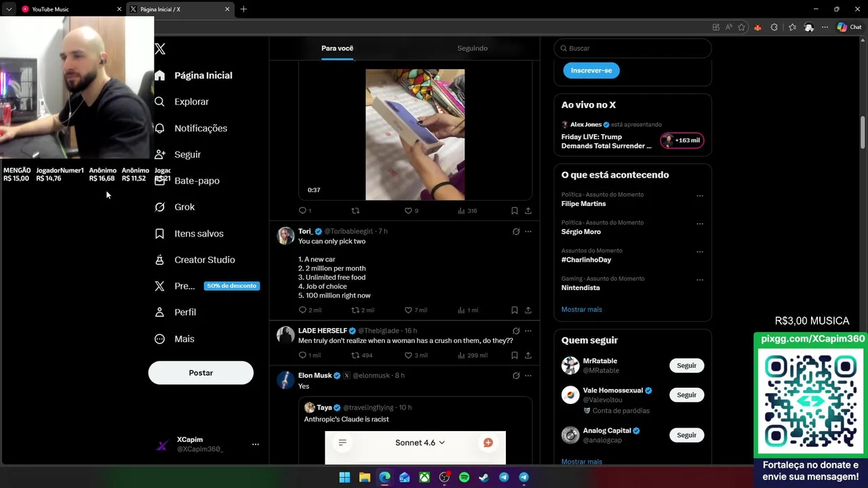The width and height of the screenshot is (868, 488).
Task: Open Seguir in the sidebar
Action: [x=177, y=155]
